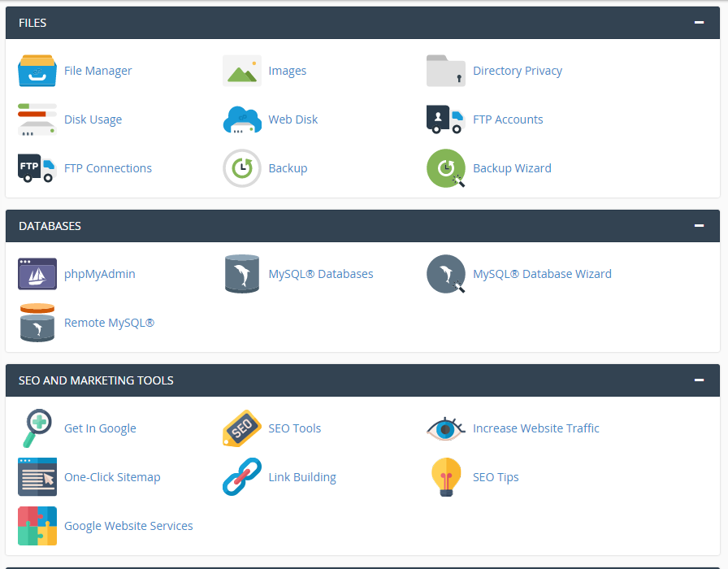The image size is (728, 569).
Task: Follow the MySQL Database Wizard link
Action: (542, 274)
